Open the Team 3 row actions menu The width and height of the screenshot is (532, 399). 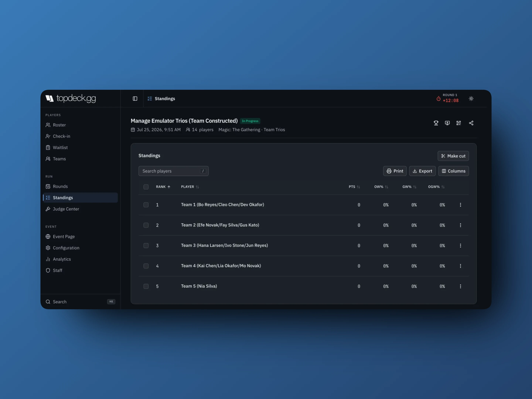click(x=460, y=245)
